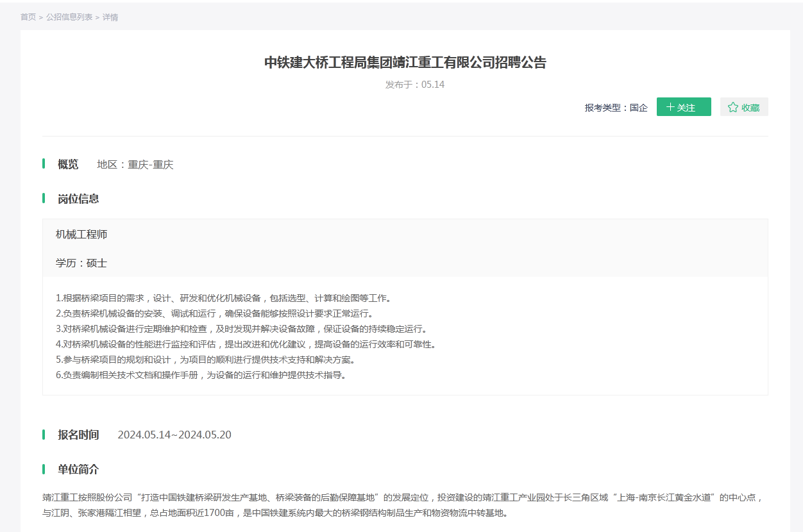The height and width of the screenshot is (532, 803).
Task: Open the 公招信息列表 breadcrumb link
Action: (x=69, y=17)
